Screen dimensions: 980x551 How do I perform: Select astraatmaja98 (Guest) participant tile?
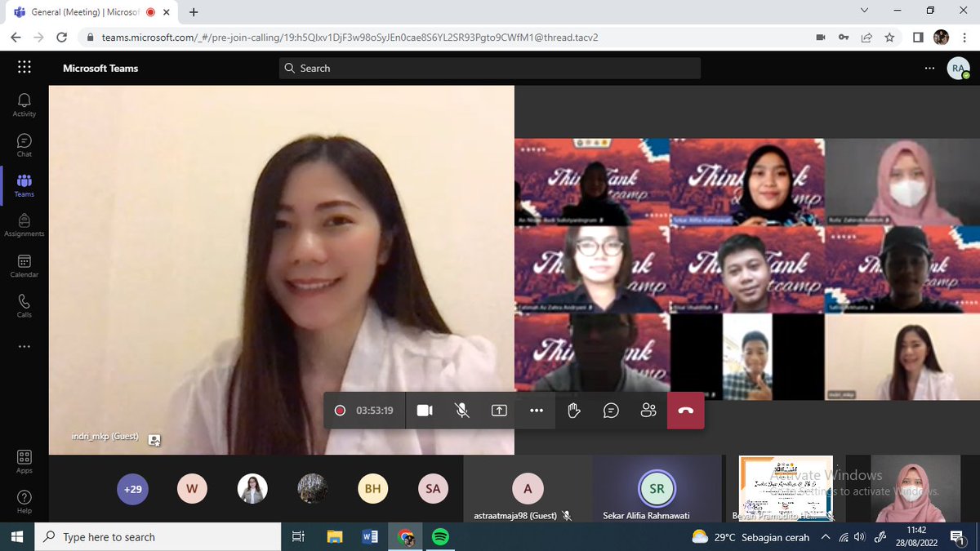[528, 489]
